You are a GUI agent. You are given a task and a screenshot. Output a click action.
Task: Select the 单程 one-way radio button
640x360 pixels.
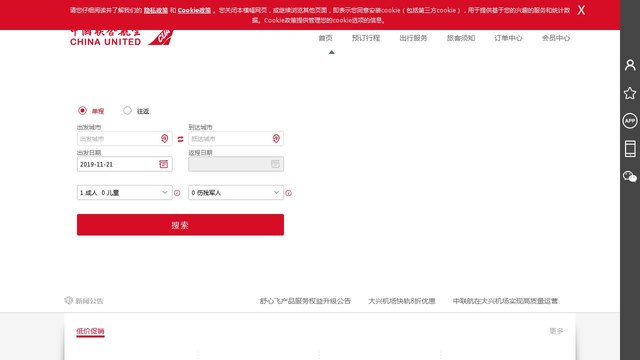[x=82, y=111]
